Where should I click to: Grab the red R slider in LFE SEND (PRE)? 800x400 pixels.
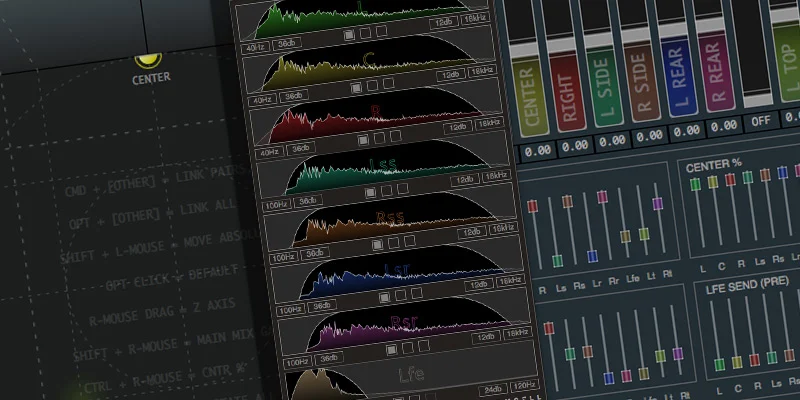coord(754,360)
